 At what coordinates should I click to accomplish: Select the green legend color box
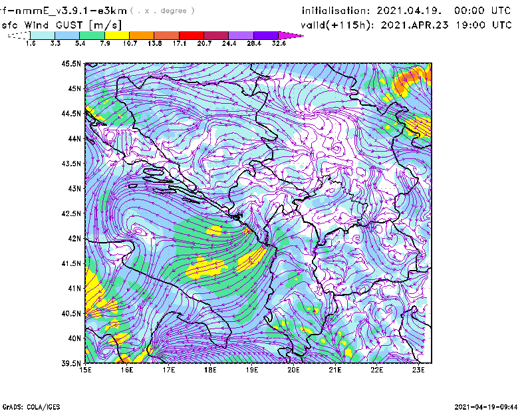pyautogui.click(x=92, y=35)
